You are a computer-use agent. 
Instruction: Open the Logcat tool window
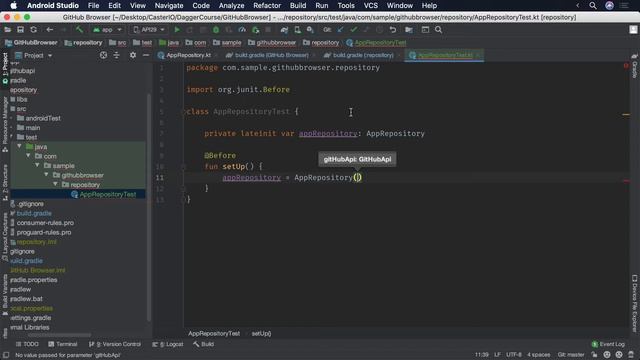tap(168, 344)
